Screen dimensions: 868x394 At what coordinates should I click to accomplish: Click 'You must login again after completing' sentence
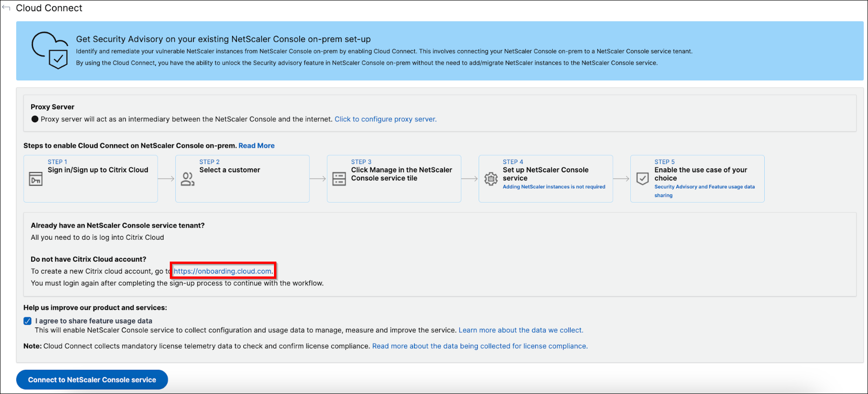pyautogui.click(x=177, y=283)
